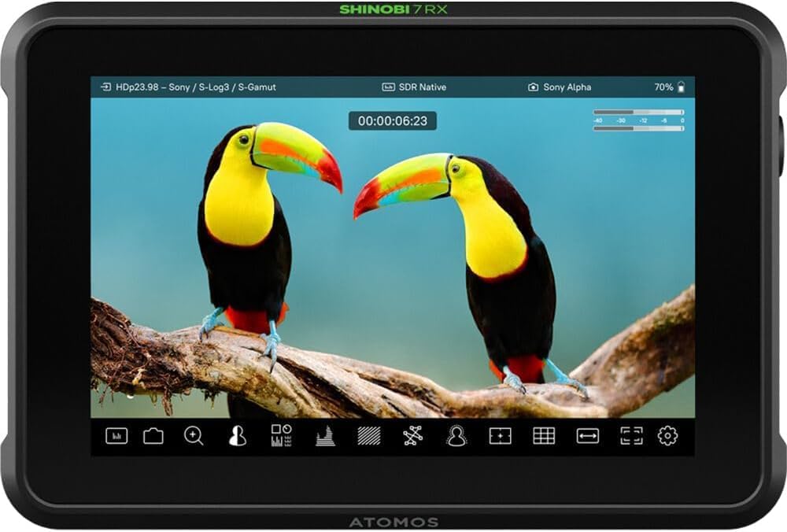
Task: Tap the 70% battery indicator
Action: (x=669, y=87)
